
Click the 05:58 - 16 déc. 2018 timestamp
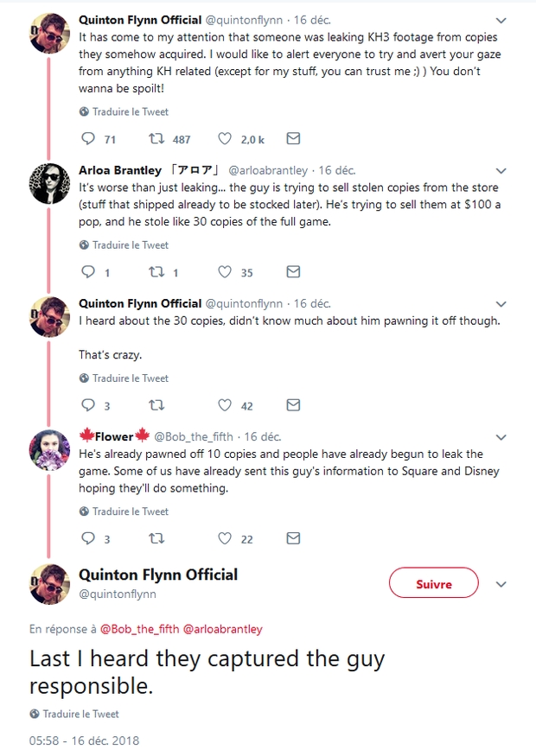84,740
